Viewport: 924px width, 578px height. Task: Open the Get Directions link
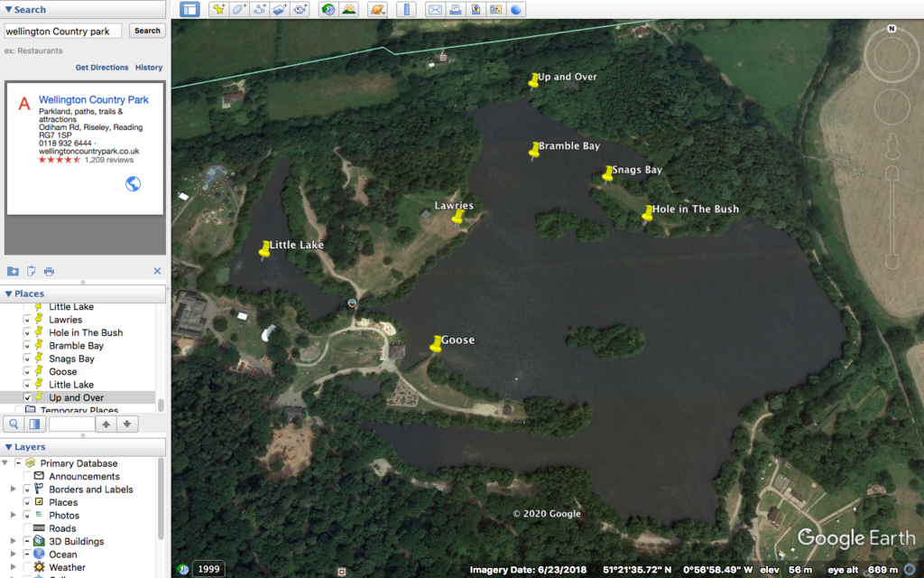(x=102, y=68)
